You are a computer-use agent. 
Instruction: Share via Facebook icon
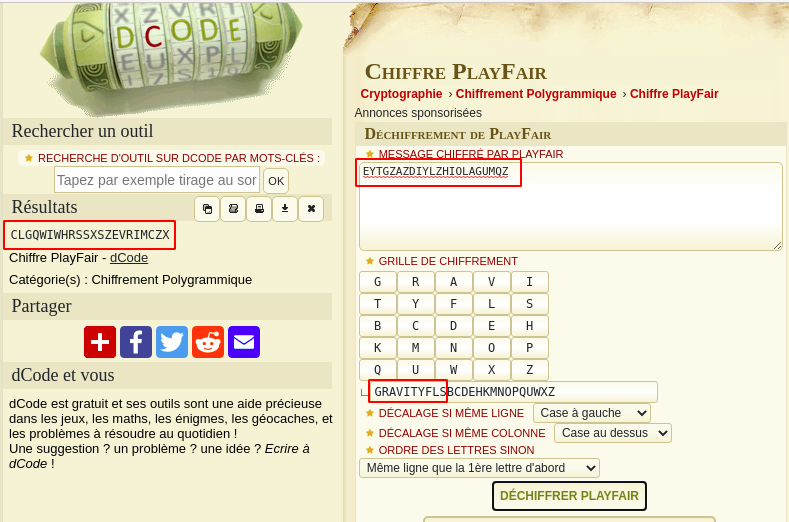[x=136, y=342]
